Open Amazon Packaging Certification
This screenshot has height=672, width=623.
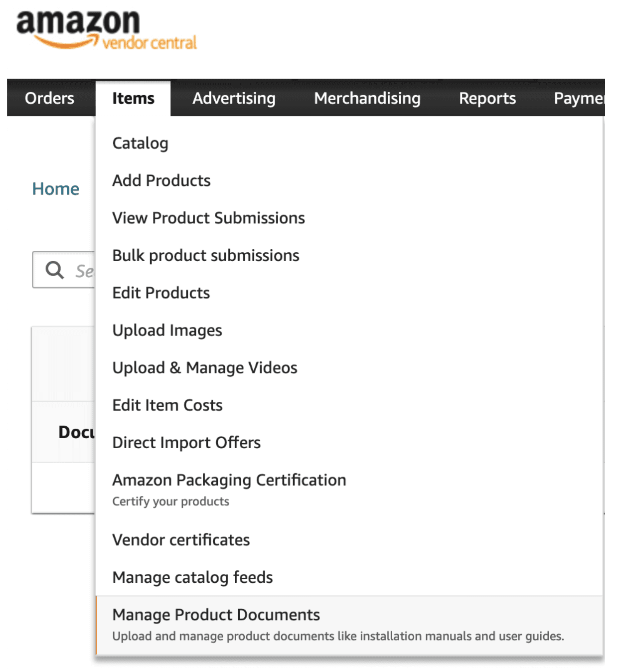pos(229,480)
